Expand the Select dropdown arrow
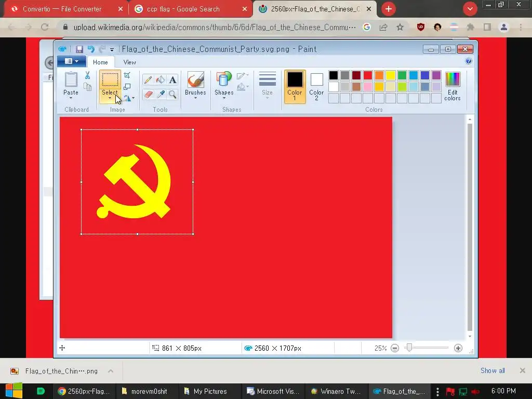Image resolution: width=532 pixels, height=399 pixels. coord(110,98)
